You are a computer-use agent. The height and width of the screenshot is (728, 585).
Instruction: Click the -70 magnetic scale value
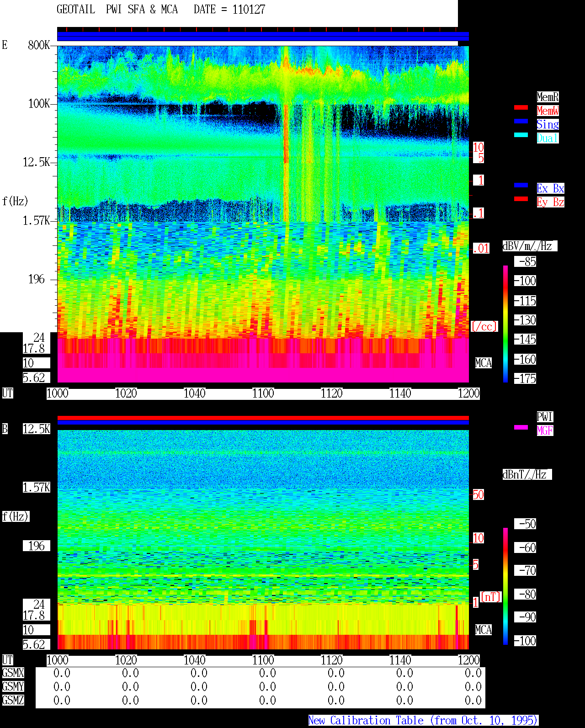[x=526, y=570]
